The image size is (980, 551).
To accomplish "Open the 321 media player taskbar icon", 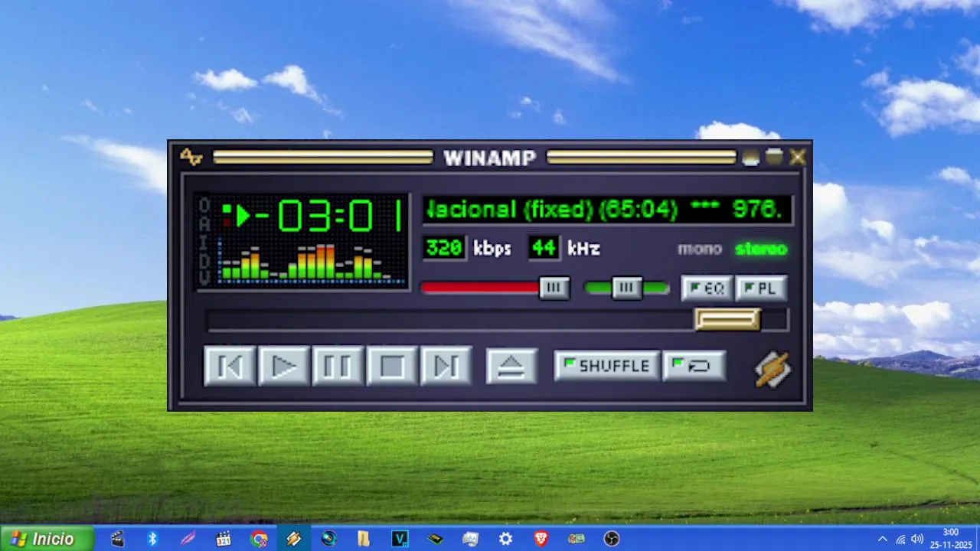I will click(x=223, y=539).
